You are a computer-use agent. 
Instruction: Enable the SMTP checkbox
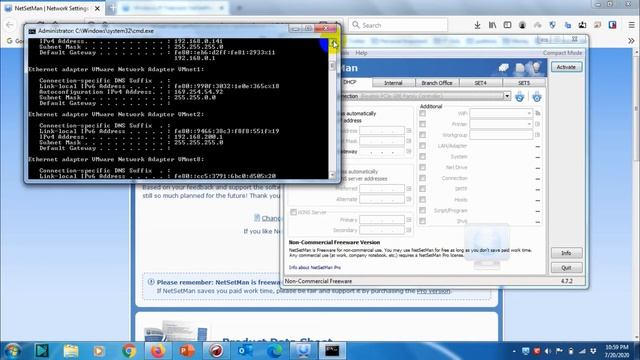pyautogui.click(x=422, y=189)
